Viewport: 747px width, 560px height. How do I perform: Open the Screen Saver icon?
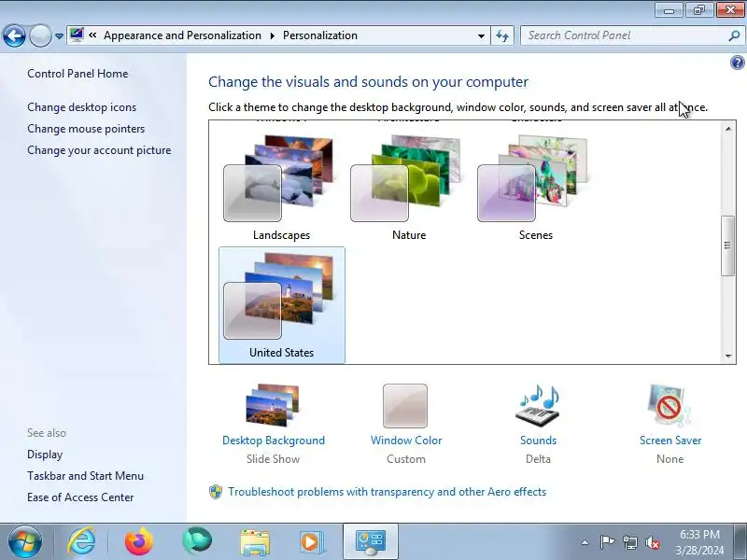click(669, 405)
